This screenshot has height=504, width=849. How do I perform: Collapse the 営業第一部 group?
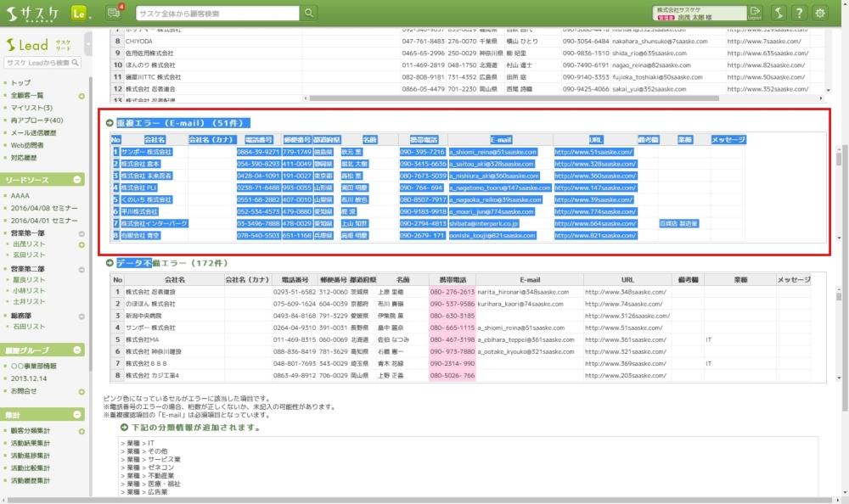pyautogui.click(x=82, y=232)
